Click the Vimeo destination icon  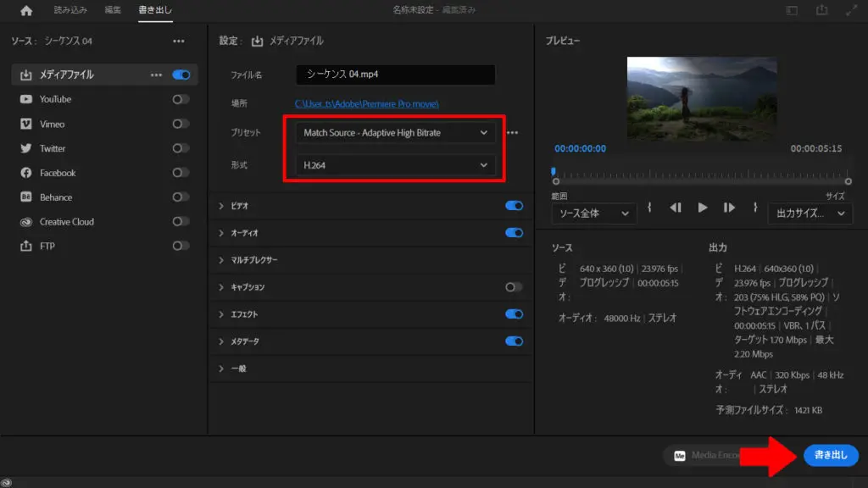(25, 124)
